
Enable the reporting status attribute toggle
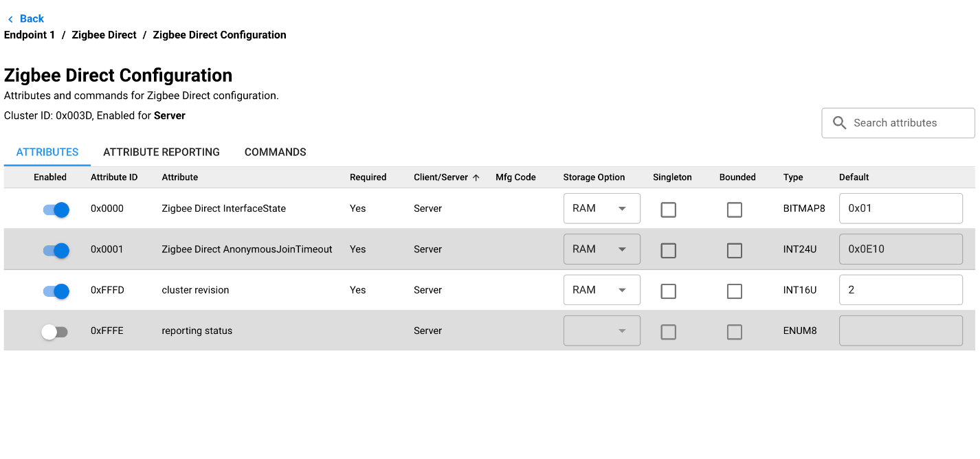54,332
